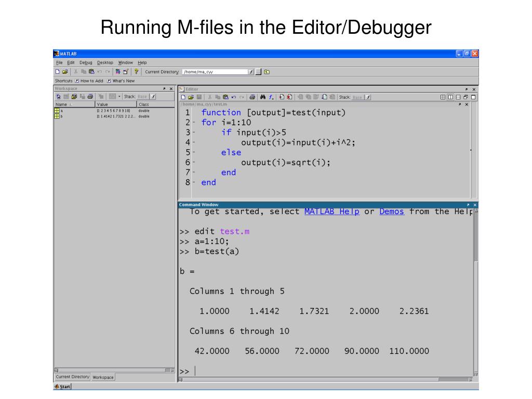Split editor documents left and right
Viewport: 532px width, 399px height.
[x=450, y=97]
